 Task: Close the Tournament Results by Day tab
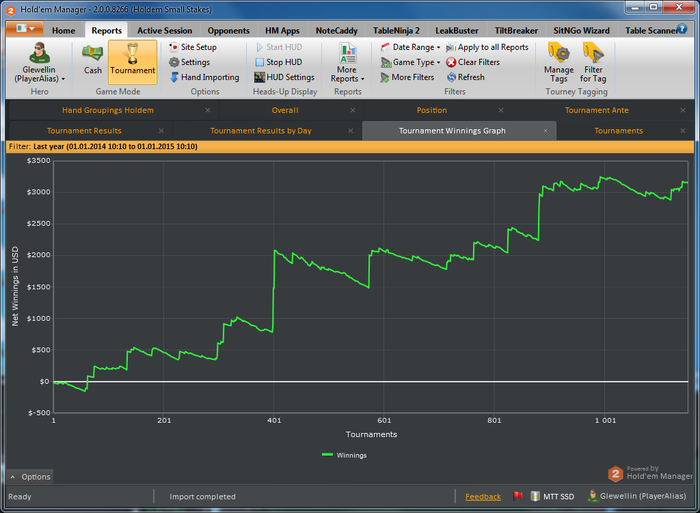coord(350,131)
